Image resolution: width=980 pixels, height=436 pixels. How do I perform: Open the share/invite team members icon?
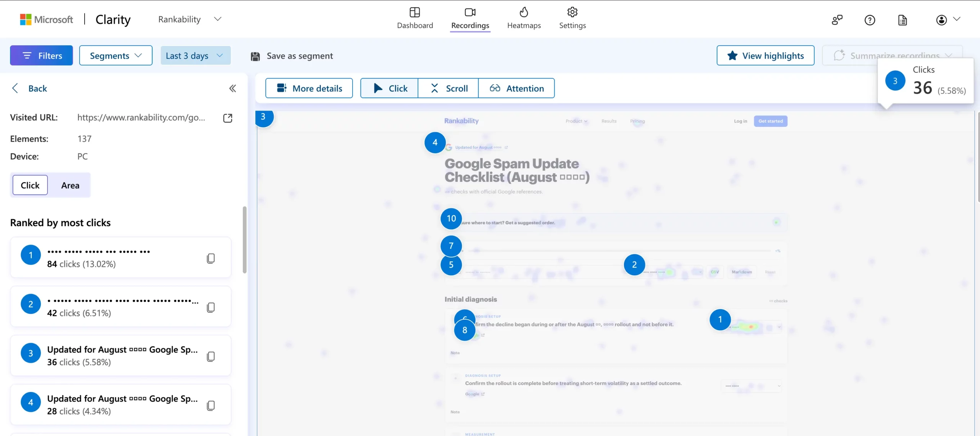pyautogui.click(x=837, y=20)
